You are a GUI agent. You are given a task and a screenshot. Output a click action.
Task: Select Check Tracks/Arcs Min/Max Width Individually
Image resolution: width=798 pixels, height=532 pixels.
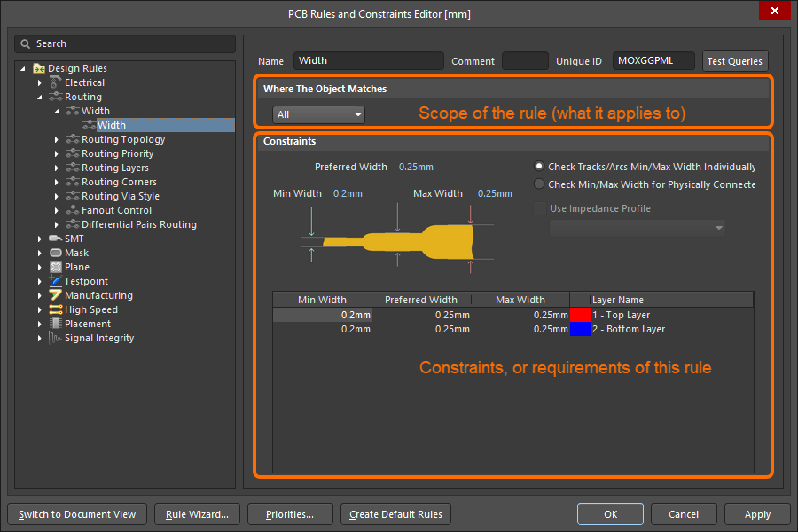coord(539,167)
